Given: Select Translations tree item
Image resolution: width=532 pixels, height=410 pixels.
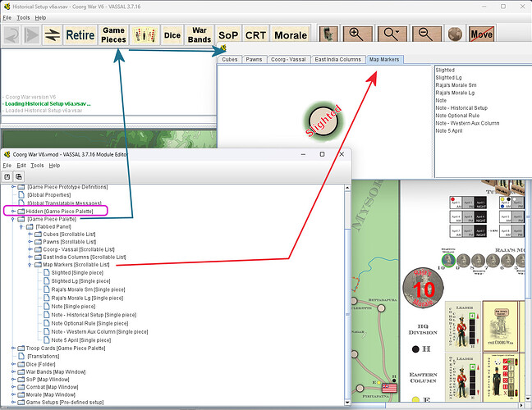Looking at the screenshot, I should pyautogui.click(x=43, y=356).
